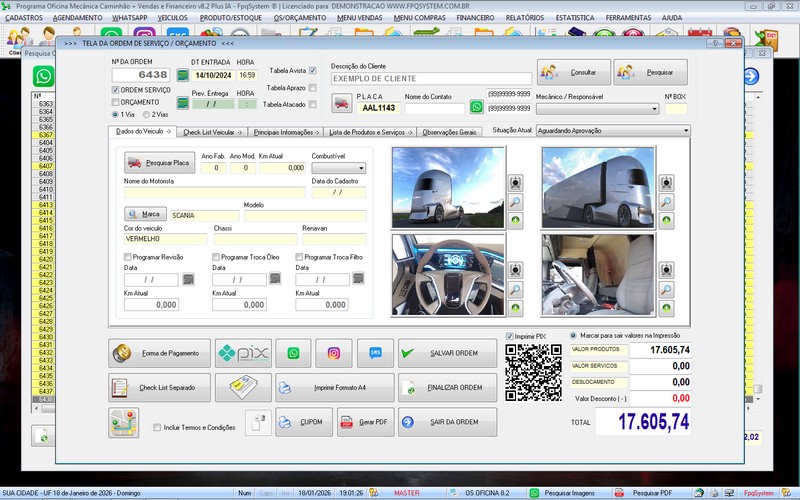Toggle the Imprimir PIX checkbox
Image resolution: width=800 pixels, height=500 pixels.
point(510,336)
